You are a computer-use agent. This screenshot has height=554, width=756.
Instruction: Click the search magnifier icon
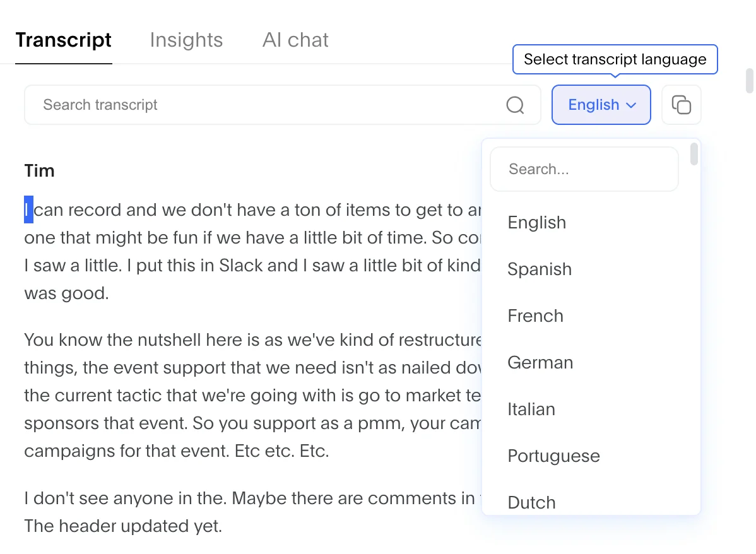coord(515,105)
